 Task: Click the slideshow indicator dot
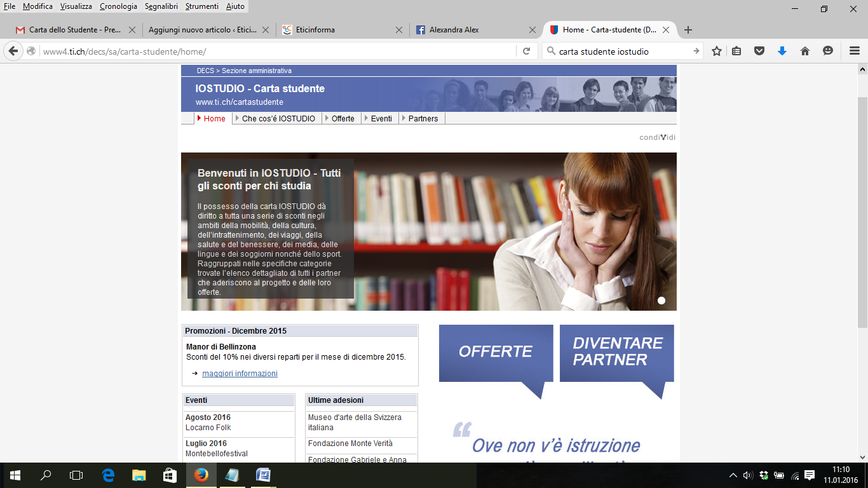coord(661,301)
